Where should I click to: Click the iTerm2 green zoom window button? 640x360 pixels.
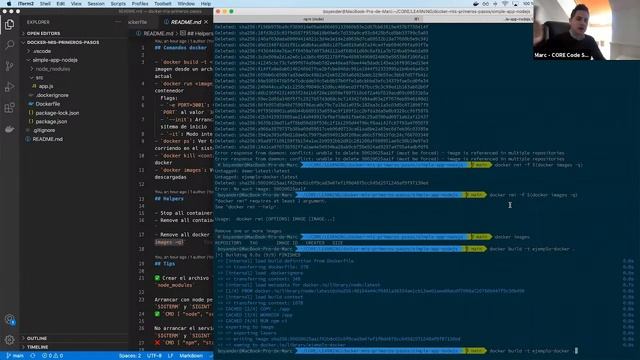[x=231, y=11]
